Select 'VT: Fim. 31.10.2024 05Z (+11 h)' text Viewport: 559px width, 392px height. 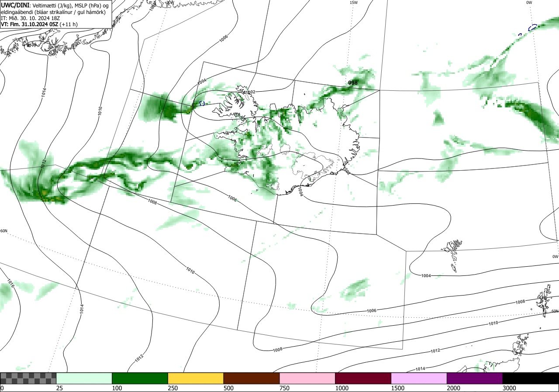point(39,24)
